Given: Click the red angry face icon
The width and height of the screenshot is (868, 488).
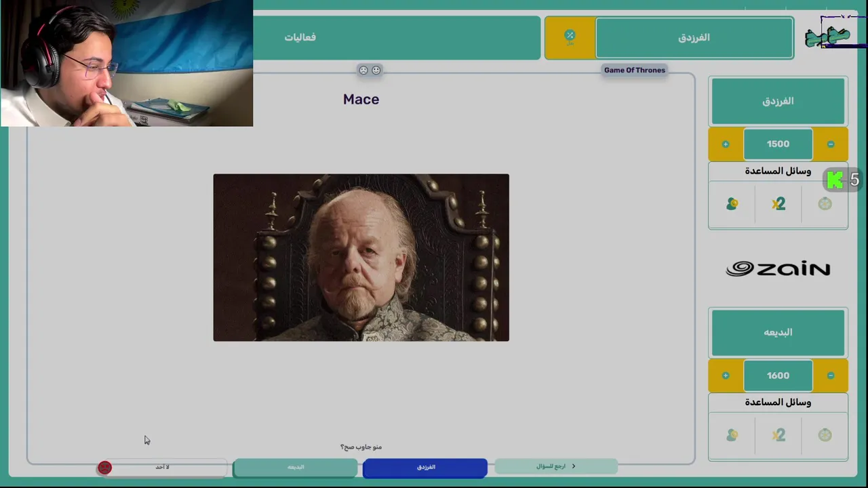Looking at the screenshot, I should pyautogui.click(x=104, y=468).
